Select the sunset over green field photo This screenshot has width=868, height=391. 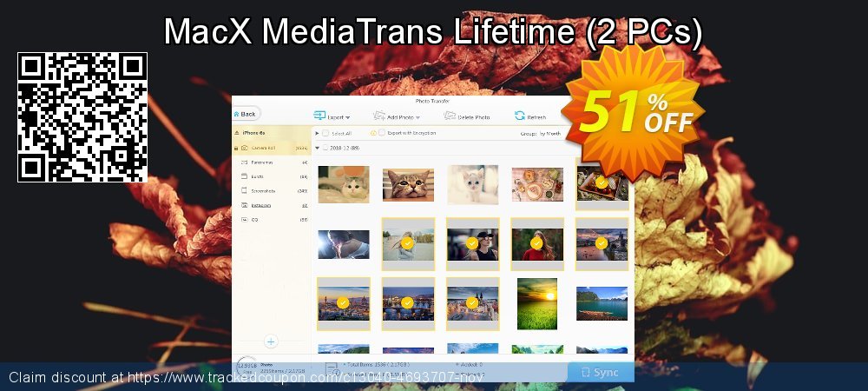point(537,303)
